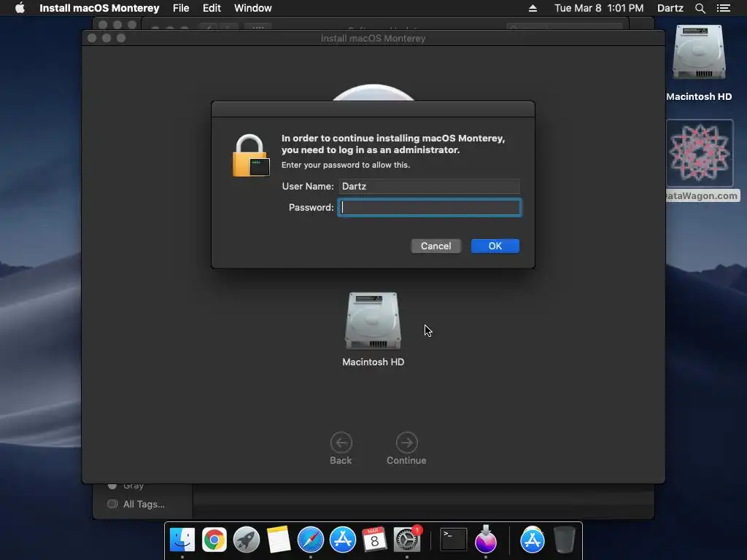The image size is (747, 560).
Task: Open the Edit menu
Action: coord(212,8)
